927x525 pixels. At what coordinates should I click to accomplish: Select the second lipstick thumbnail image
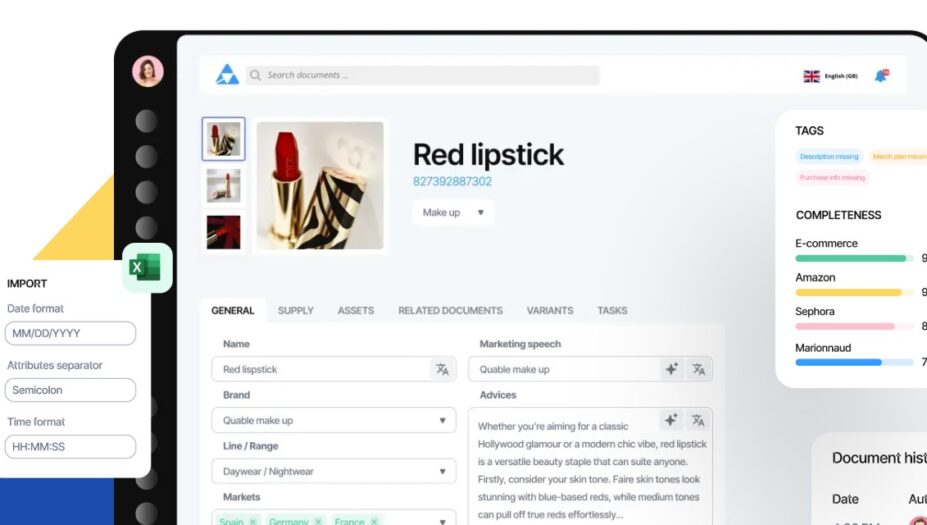[223, 185]
